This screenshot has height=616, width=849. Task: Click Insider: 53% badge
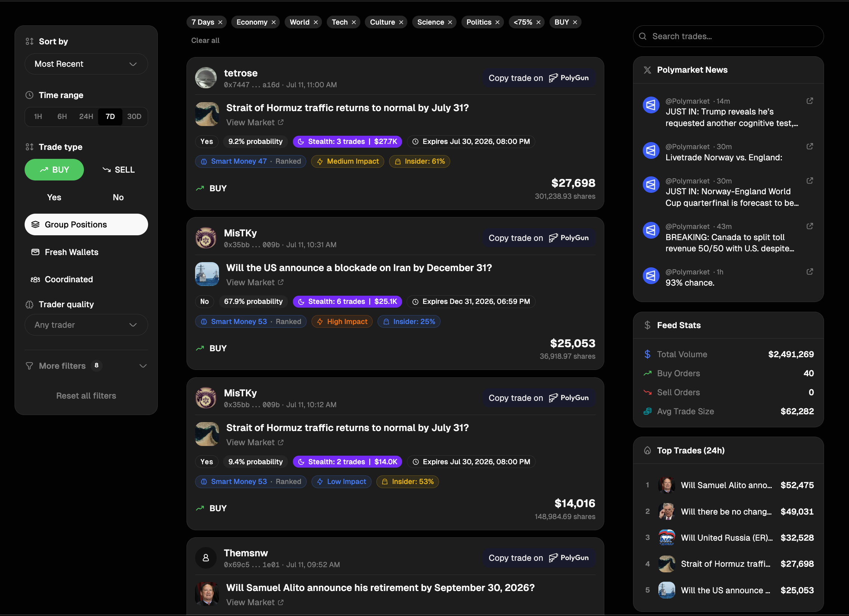(407, 482)
